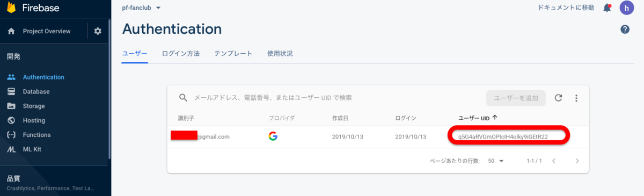Open Database in the sidebar

pos(36,92)
